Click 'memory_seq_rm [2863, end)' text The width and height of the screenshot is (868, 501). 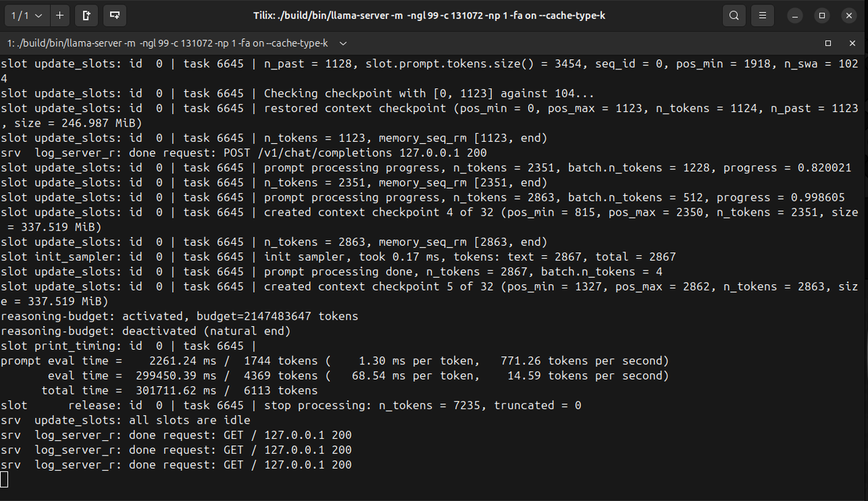pyautogui.click(x=462, y=241)
